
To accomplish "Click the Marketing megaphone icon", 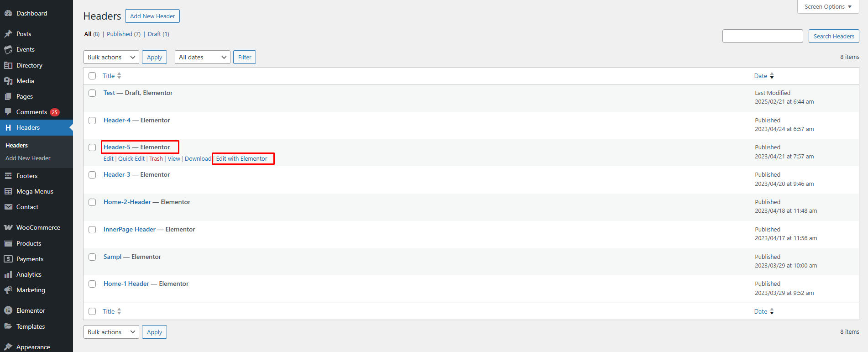I will [8, 290].
